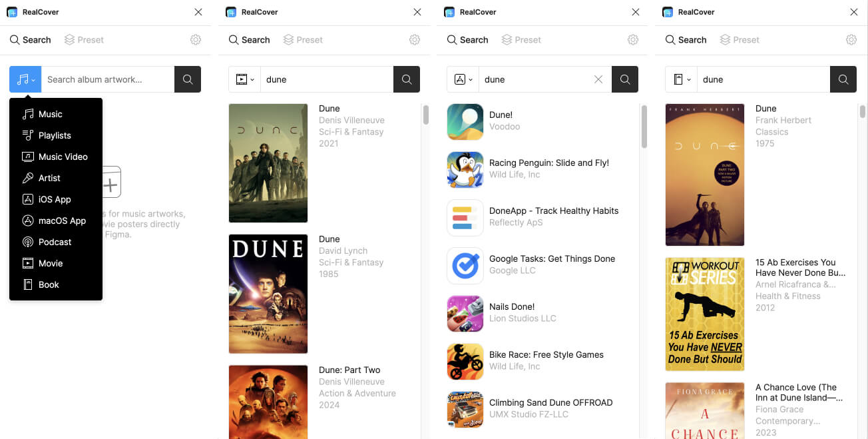Viewport: 868px width, 439px height.
Task: Switch to the Preset tab in the movie results panel
Action: 303,40
